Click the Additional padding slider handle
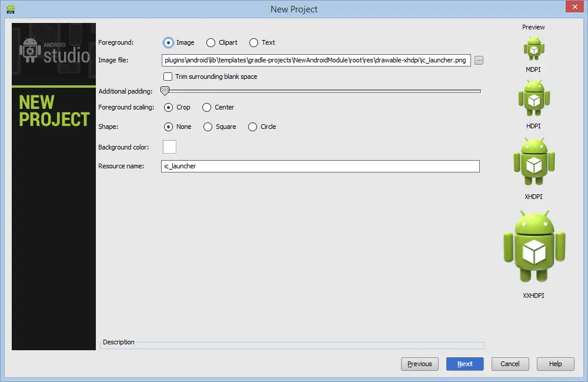This screenshot has height=382, width=588. point(165,91)
